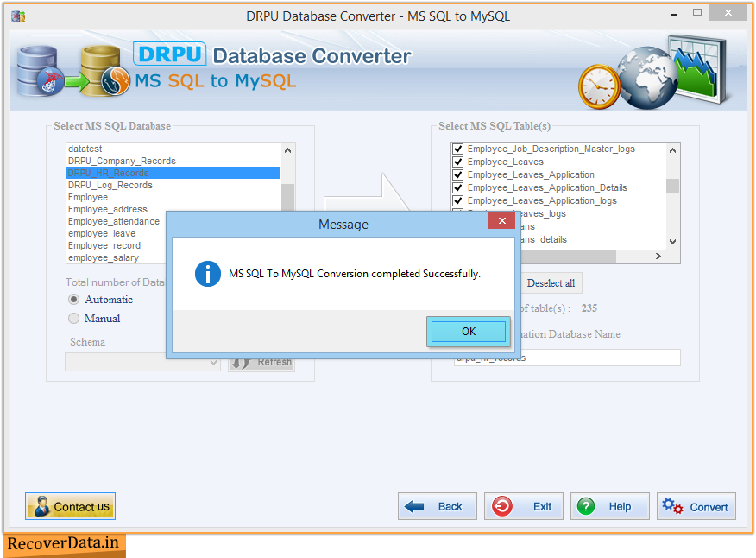The image size is (756, 558).
Task: Close the Message dialog with X
Action: [502, 220]
